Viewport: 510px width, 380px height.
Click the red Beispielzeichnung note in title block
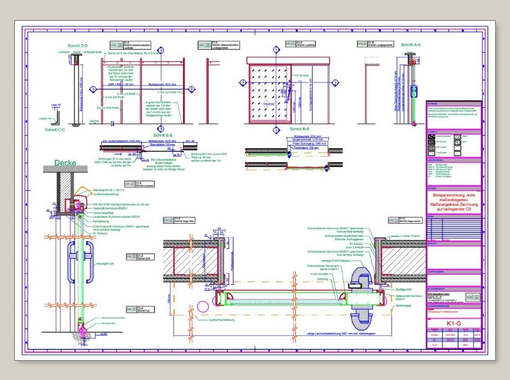[454, 202]
